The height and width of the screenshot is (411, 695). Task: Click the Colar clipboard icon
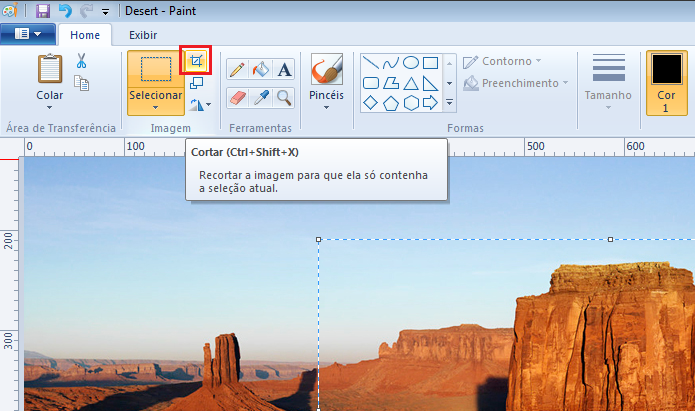pyautogui.click(x=50, y=69)
